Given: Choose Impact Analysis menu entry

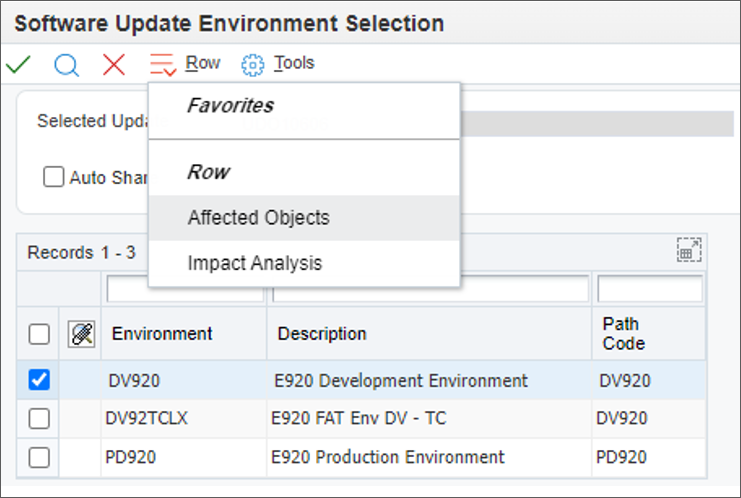Looking at the screenshot, I should click(254, 264).
